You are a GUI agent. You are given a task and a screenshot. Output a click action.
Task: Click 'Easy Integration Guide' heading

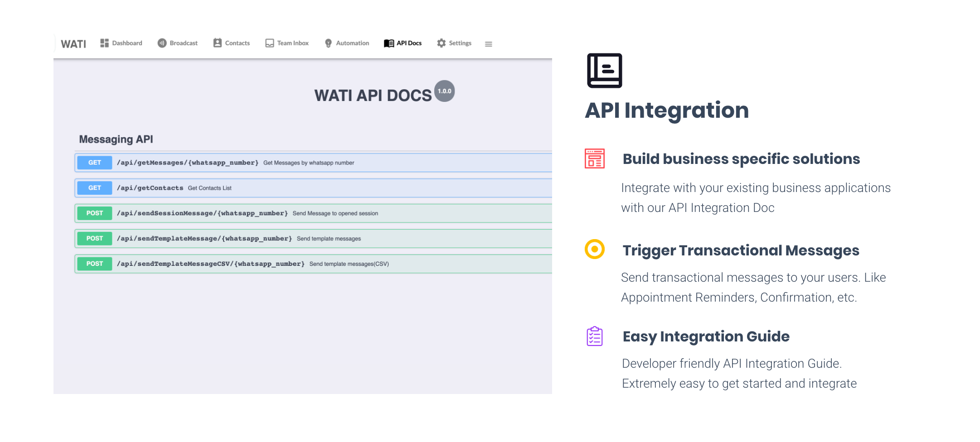[x=706, y=336]
